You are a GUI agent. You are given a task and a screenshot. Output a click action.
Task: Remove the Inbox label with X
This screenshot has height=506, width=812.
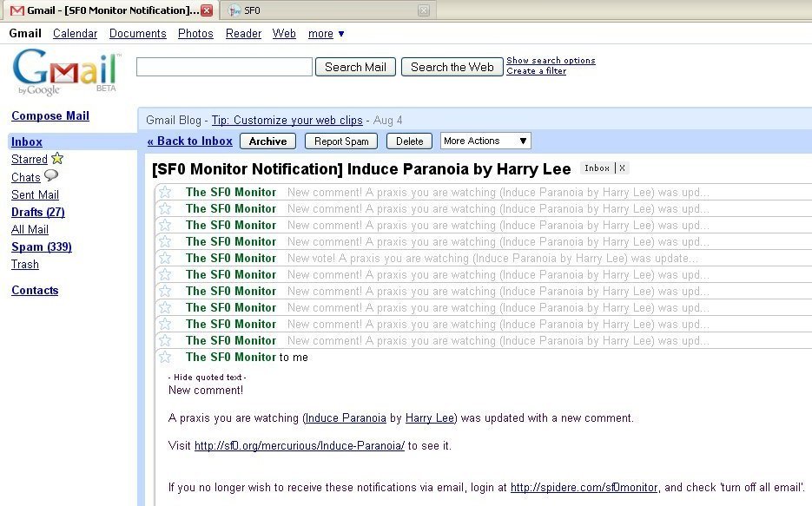tap(622, 168)
